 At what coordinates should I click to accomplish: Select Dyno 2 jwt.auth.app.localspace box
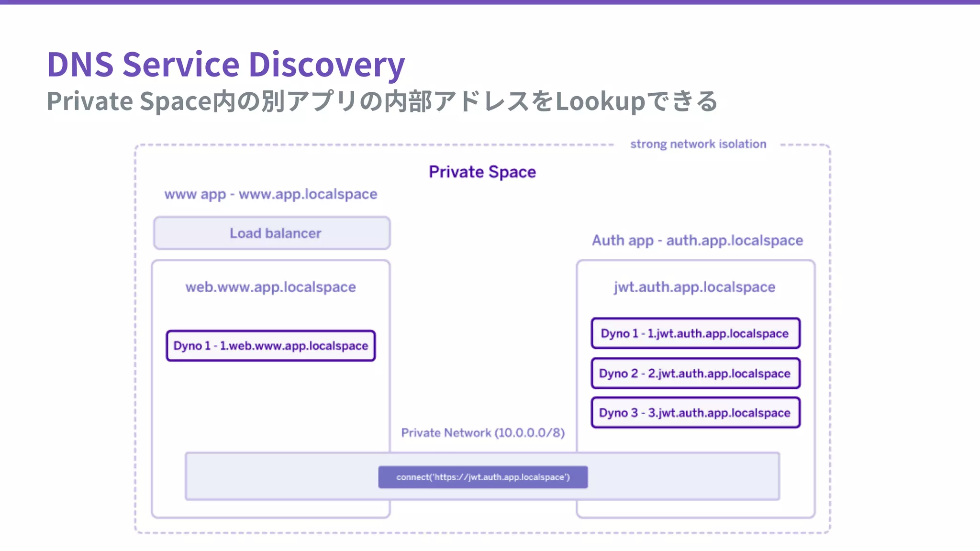point(695,373)
